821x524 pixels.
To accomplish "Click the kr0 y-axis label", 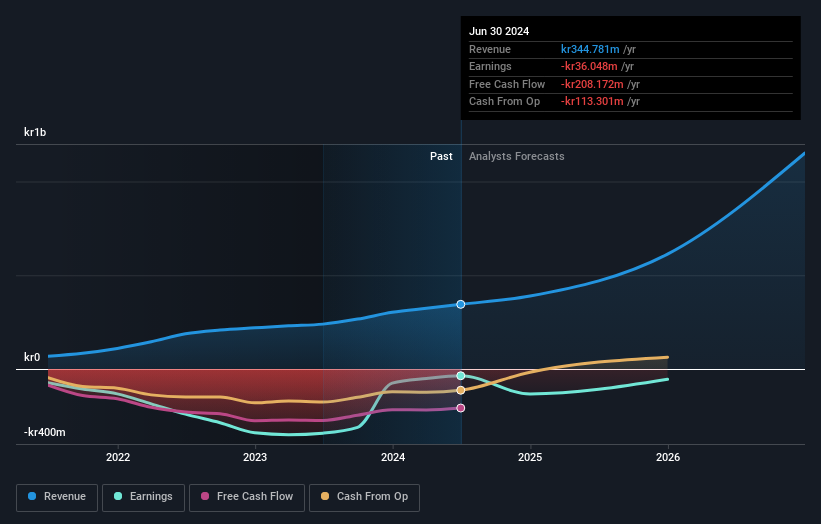I will (32, 357).
